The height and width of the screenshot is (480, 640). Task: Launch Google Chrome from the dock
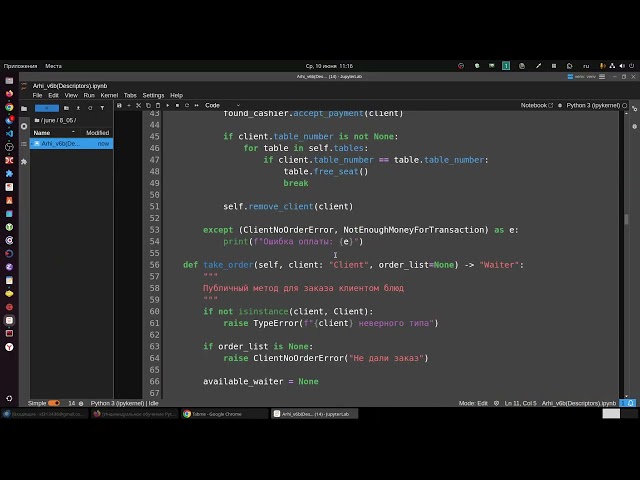coord(9,107)
